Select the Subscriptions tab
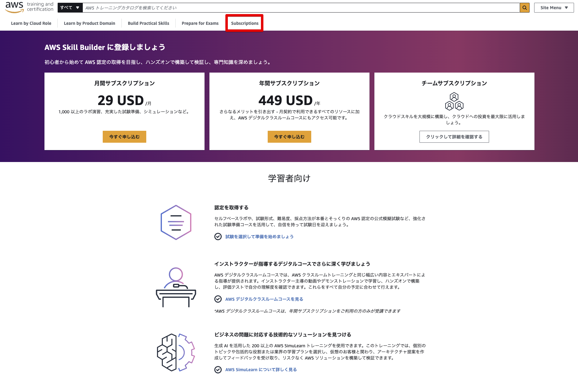The height and width of the screenshot is (392, 578). (x=245, y=23)
